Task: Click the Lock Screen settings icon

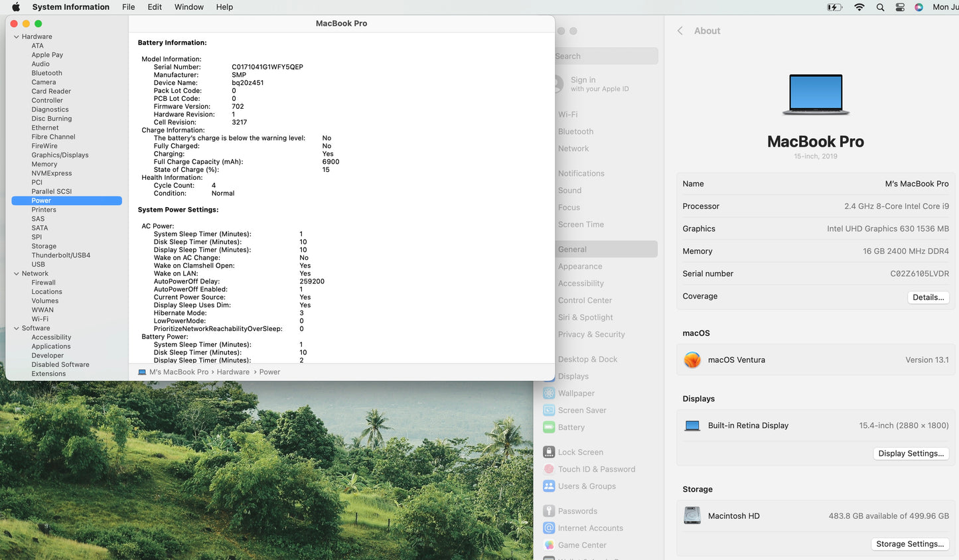Action: coord(549,453)
